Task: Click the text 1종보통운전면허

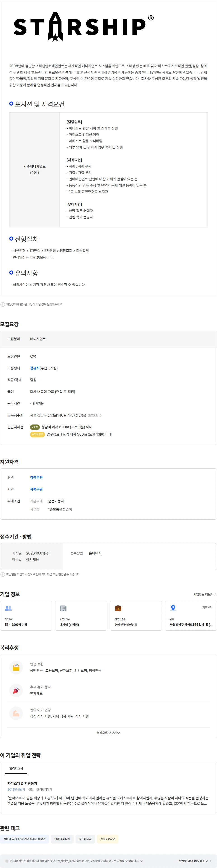Action: pyautogui.click(x=60, y=509)
